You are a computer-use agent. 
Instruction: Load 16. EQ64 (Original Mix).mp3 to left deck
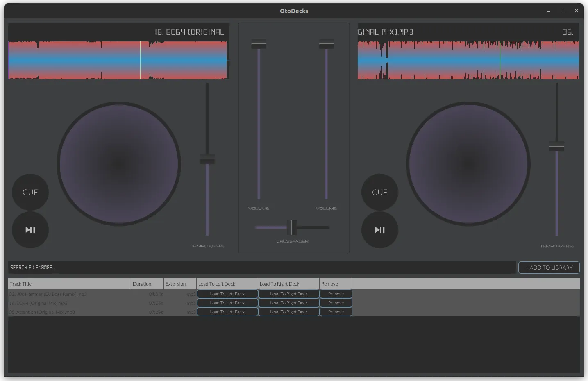coord(227,302)
